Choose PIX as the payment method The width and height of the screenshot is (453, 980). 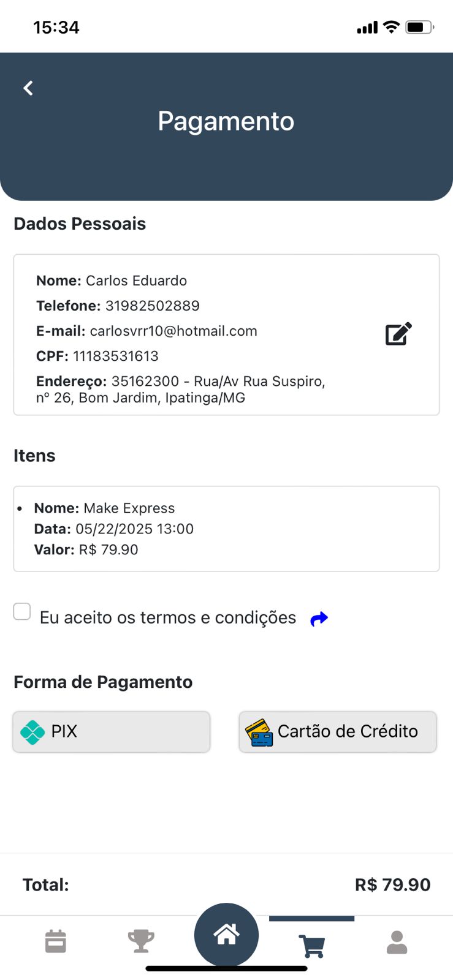click(112, 731)
